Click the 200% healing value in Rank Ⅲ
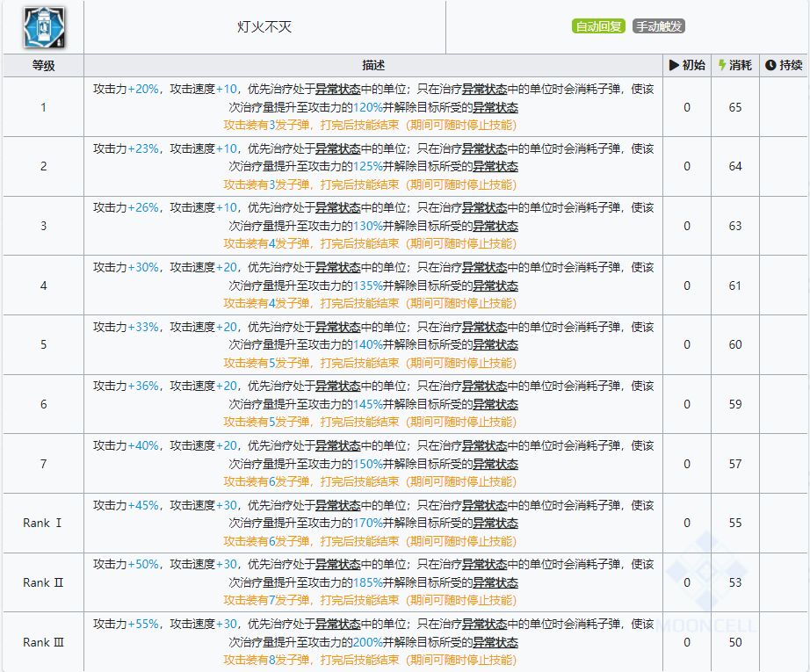 click(367, 642)
